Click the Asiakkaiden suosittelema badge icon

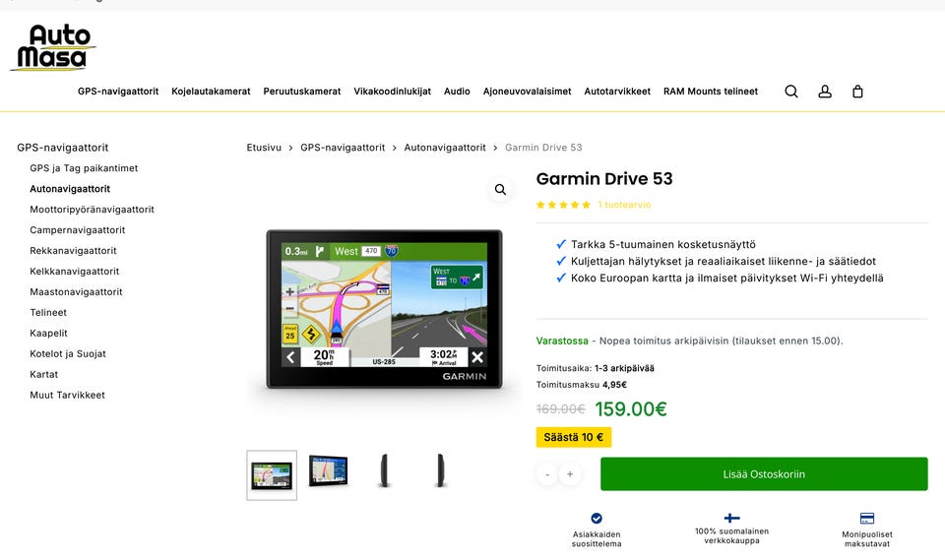[597, 518]
